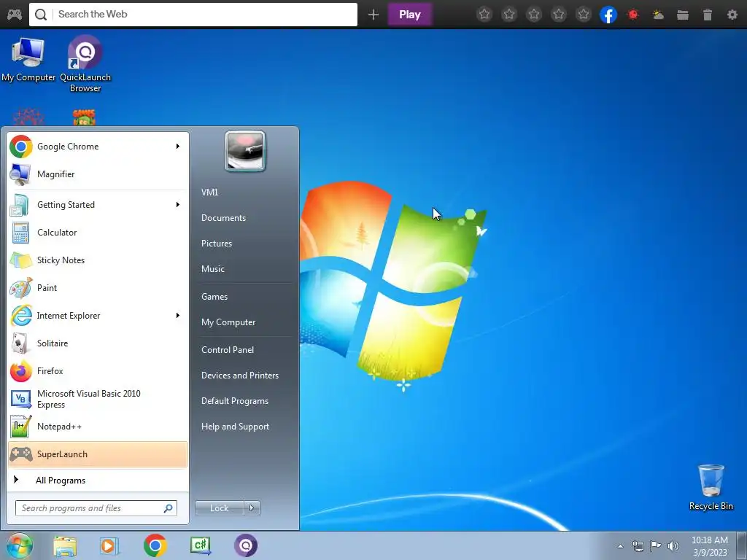The height and width of the screenshot is (560, 747).
Task: Expand All Programs list
Action: tap(98, 480)
